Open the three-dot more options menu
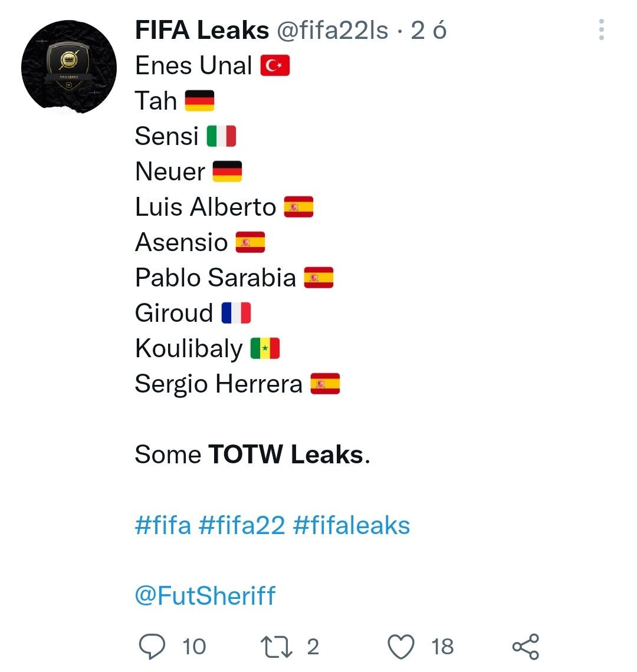This screenshot has width=637, height=672. click(x=601, y=29)
